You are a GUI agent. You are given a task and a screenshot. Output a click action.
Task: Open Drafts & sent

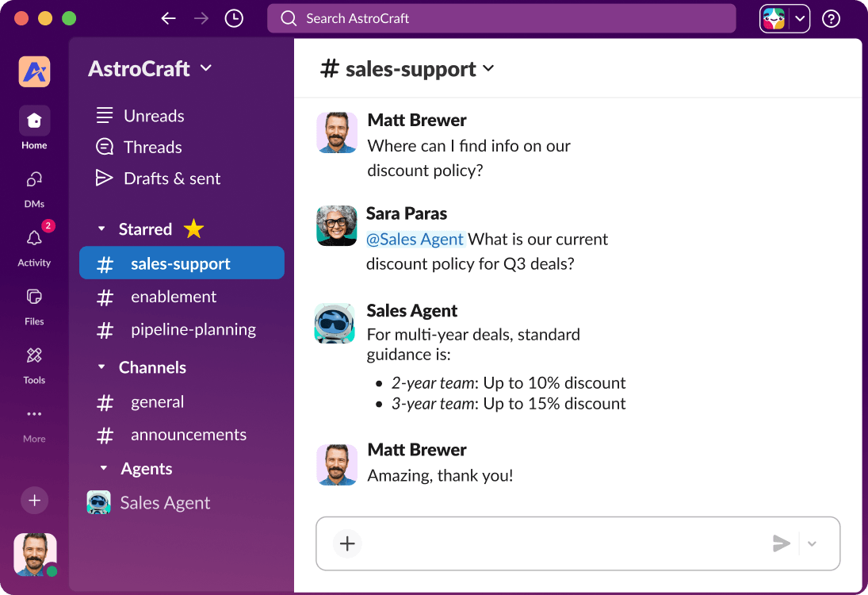coord(172,178)
